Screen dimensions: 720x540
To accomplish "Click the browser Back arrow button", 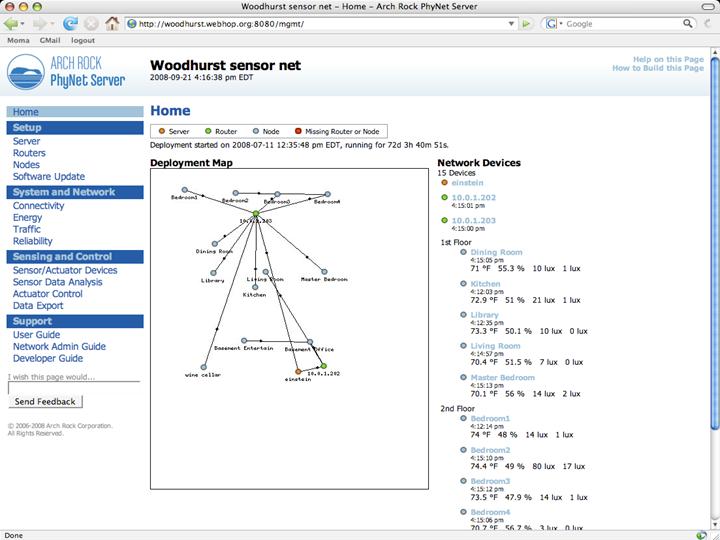I will 14,23.
